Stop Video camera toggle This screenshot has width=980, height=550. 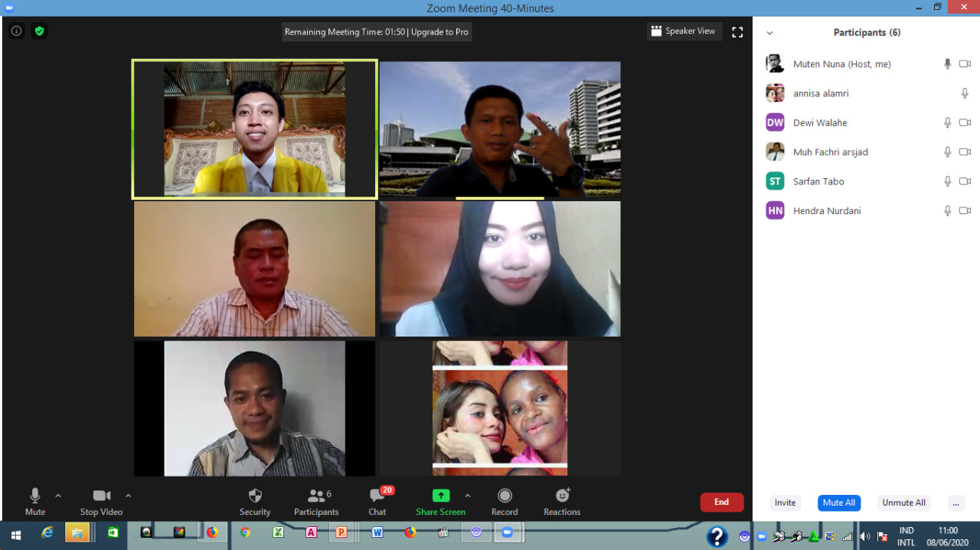[101, 501]
